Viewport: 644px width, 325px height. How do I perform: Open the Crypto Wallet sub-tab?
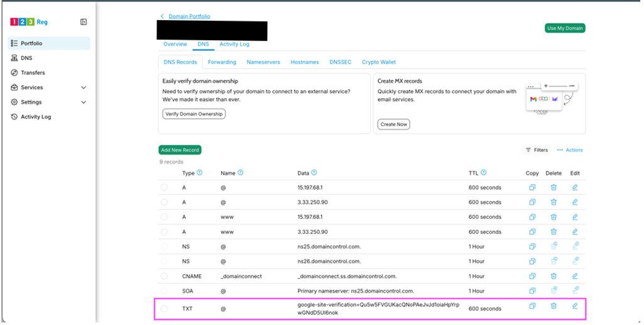379,62
